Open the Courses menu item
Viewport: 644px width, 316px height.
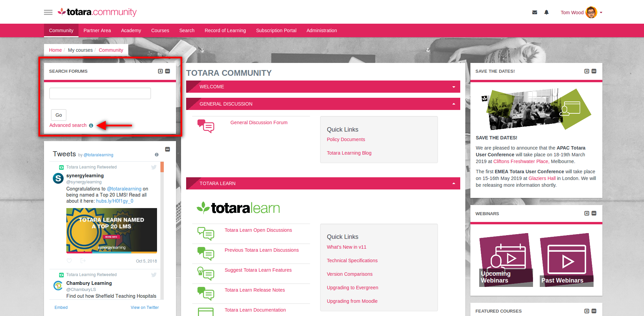click(x=160, y=30)
